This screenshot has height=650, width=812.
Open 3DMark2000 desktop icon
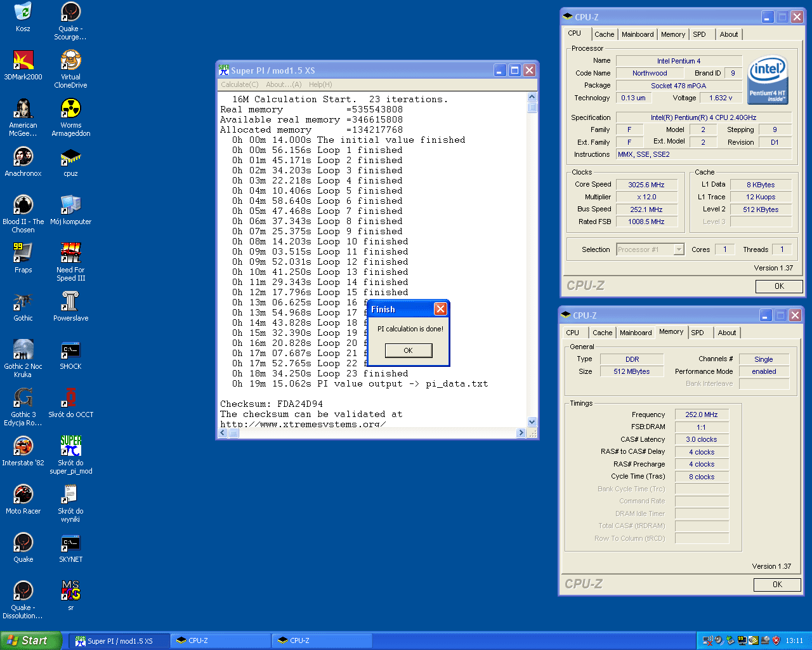click(x=23, y=65)
